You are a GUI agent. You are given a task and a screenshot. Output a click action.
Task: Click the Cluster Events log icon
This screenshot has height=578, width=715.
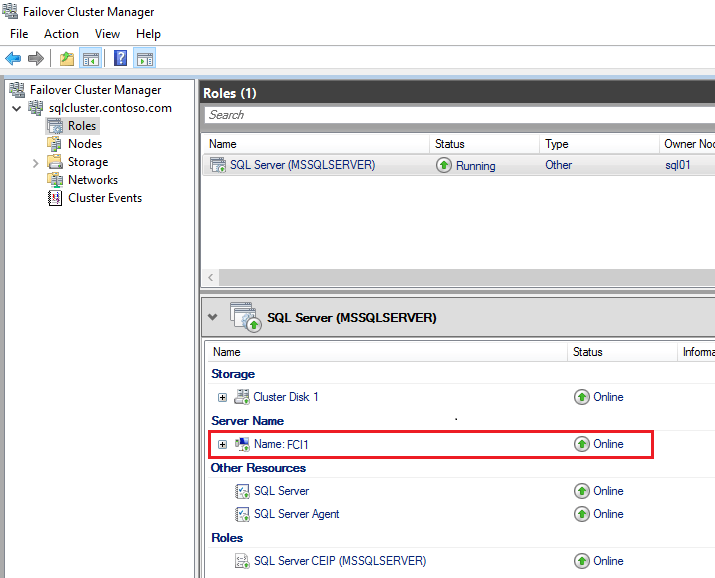pyautogui.click(x=56, y=198)
